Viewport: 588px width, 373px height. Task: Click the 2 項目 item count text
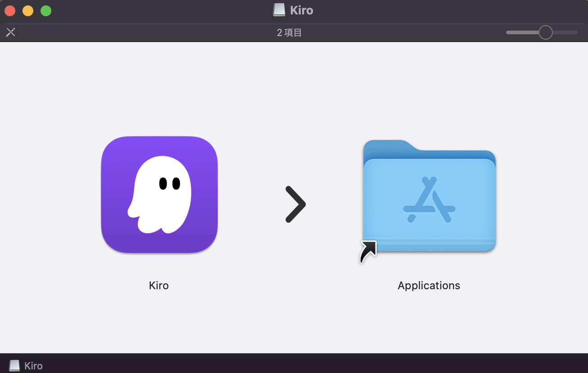(289, 32)
